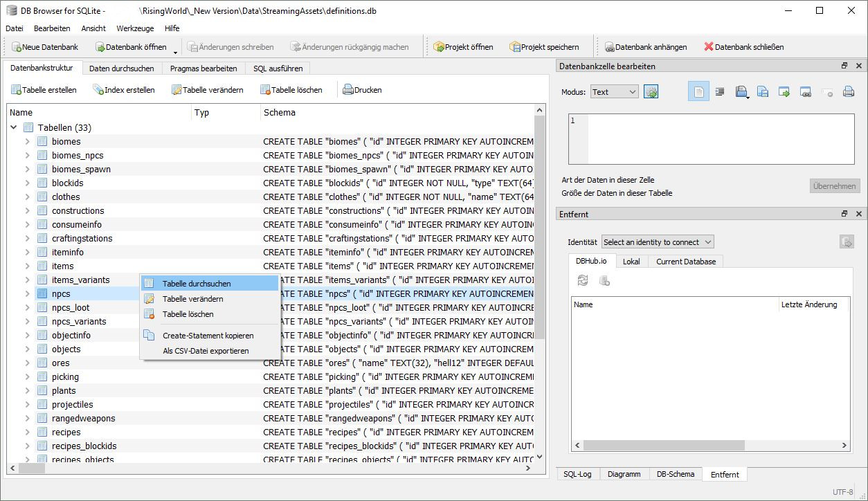868x501 pixels.
Task: Select the plants table row
Action: pos(271,390)
